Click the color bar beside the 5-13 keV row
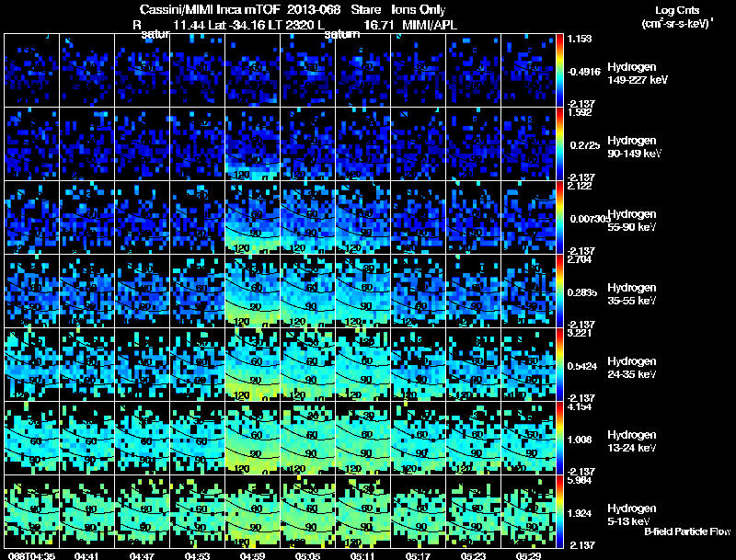736x560 pixels. [559, 511]
